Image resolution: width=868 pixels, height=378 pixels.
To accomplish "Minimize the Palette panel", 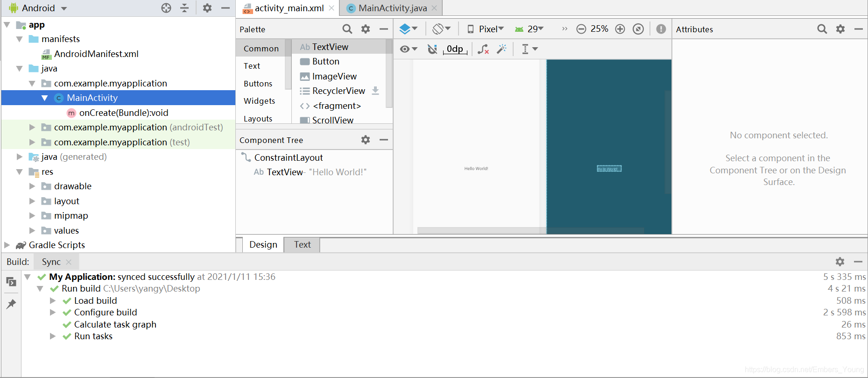I will tap(384, 29).
